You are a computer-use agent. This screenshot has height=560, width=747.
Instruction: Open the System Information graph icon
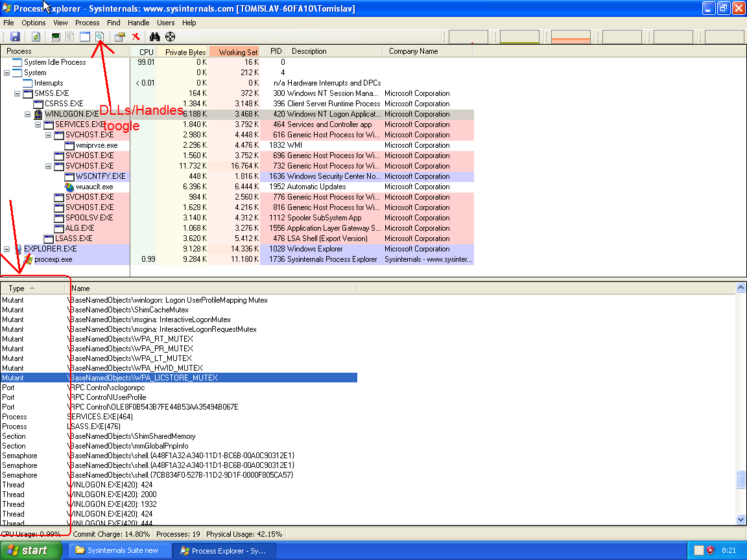tap(56, 37)
